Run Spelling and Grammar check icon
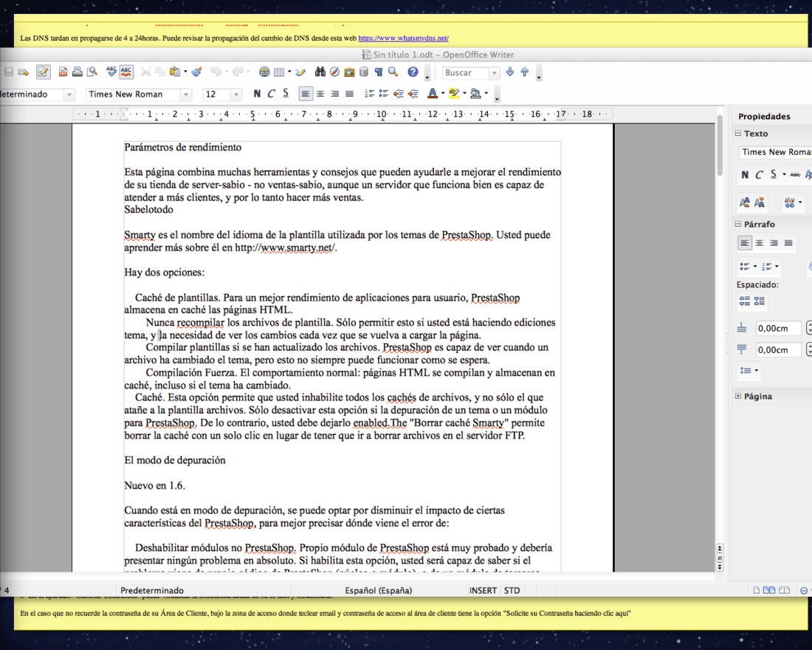This screenshot has width=812, height=650. [x=111, y=72]
